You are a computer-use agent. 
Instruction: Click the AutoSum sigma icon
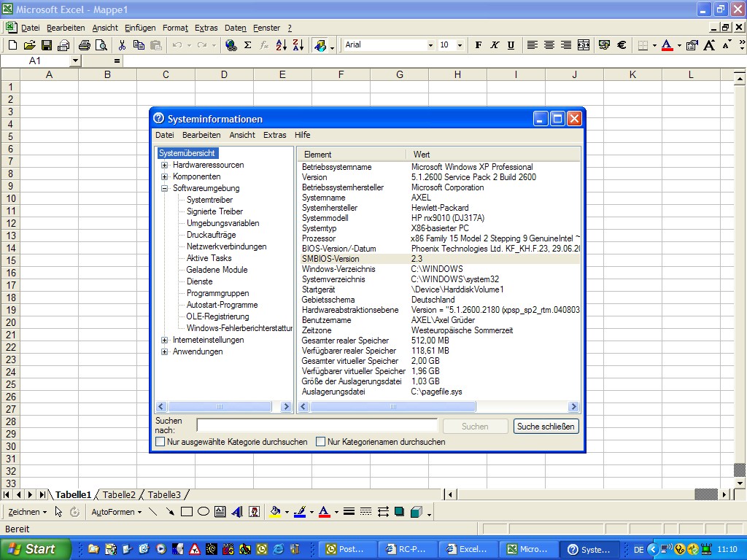click(247, 45)
